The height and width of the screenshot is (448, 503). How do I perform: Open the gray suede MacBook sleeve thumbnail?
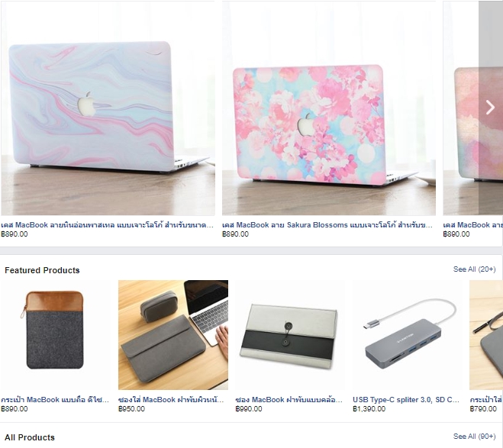(173, 335)
